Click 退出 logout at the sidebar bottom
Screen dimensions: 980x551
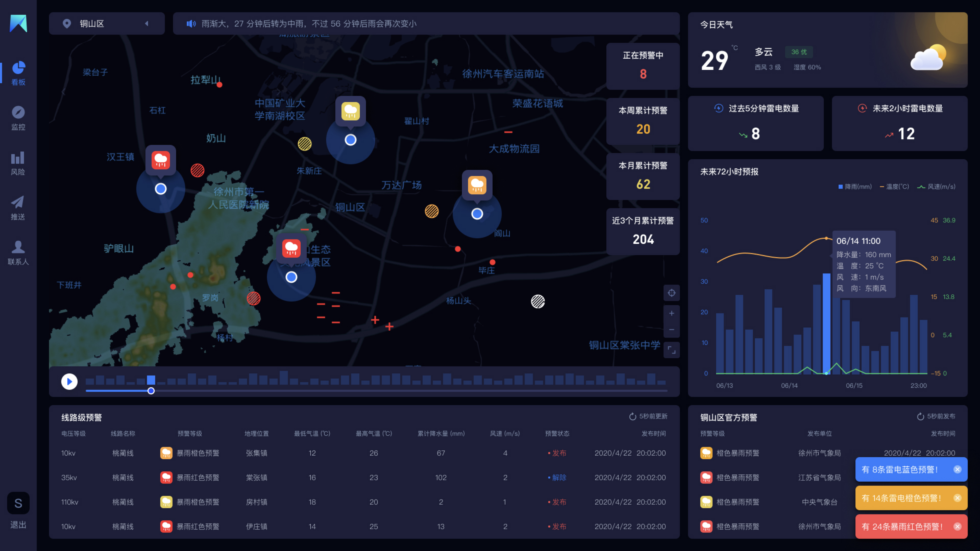point(18,524)
